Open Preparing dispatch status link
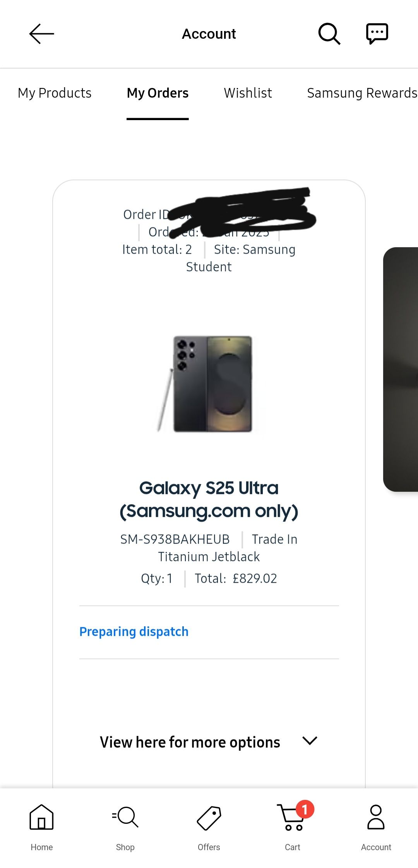The height and width of the screenshot is (868, 418). tap(133, 631)
